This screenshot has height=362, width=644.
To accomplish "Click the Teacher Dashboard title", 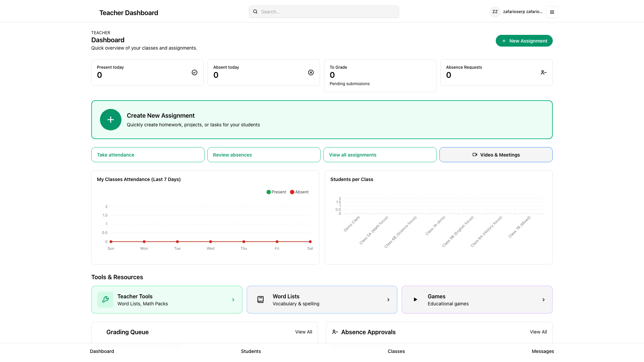I will (129, 13).
